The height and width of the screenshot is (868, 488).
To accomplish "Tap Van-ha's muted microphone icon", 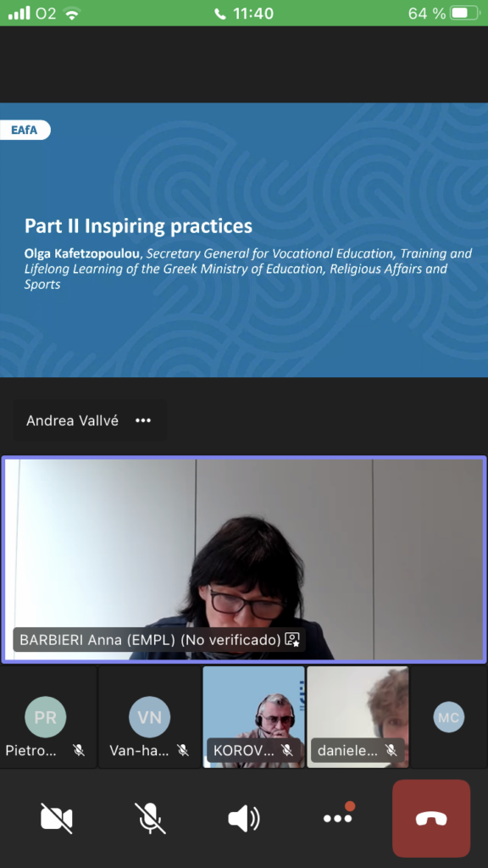I will point(183,750).
